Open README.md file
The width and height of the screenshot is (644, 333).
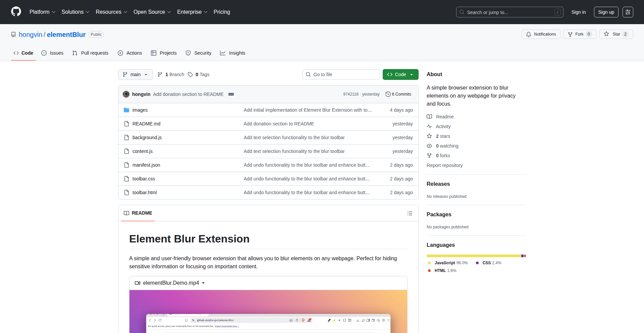[146, 124]
